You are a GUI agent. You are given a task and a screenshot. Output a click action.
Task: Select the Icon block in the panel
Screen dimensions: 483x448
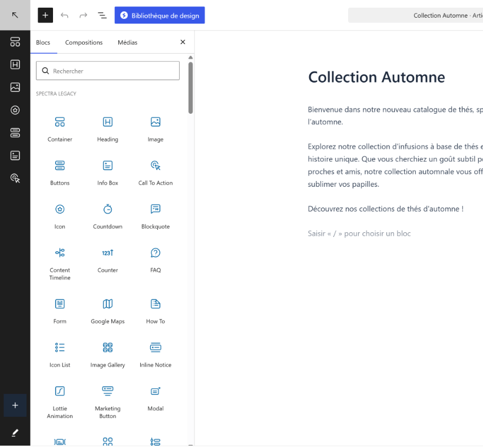click(59, 216)
